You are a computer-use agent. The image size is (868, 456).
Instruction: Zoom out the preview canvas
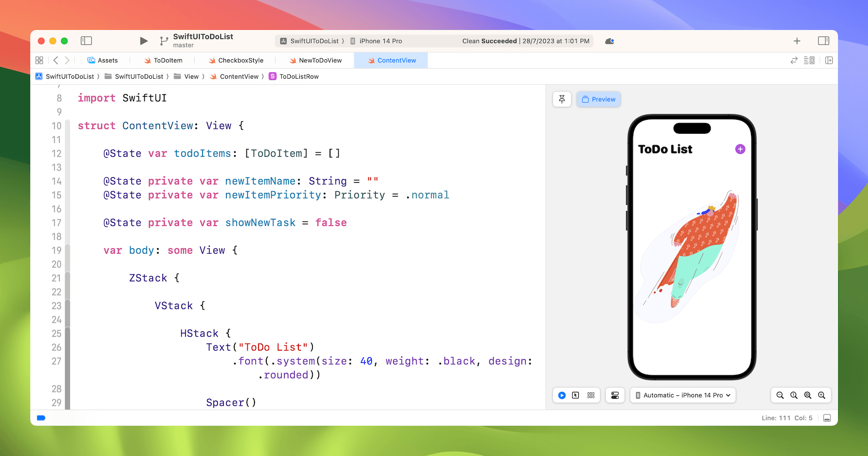pyautogui.click(x=780, y=395)
